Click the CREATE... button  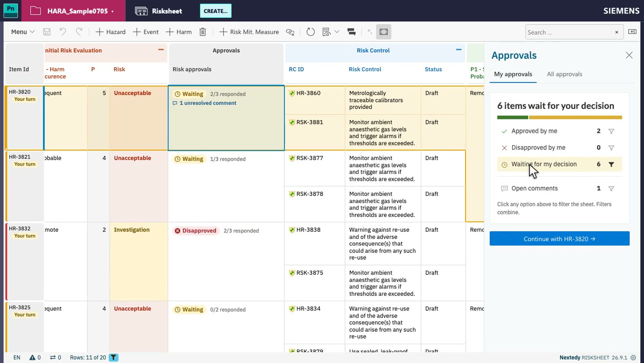215,11
